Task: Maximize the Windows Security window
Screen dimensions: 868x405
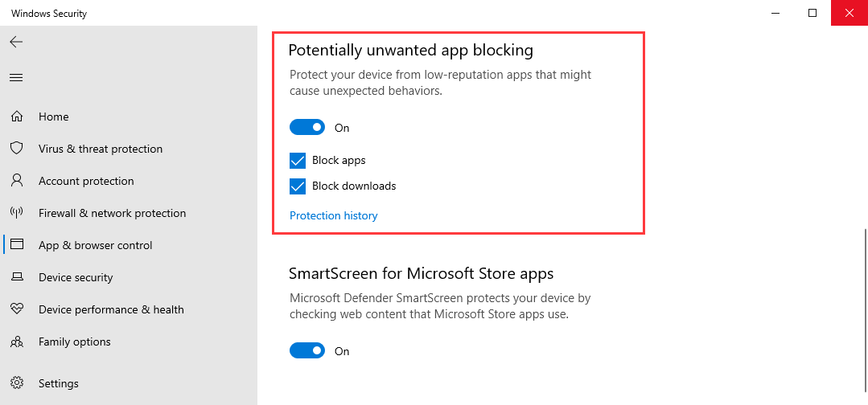Action: (x=812, y=13)
